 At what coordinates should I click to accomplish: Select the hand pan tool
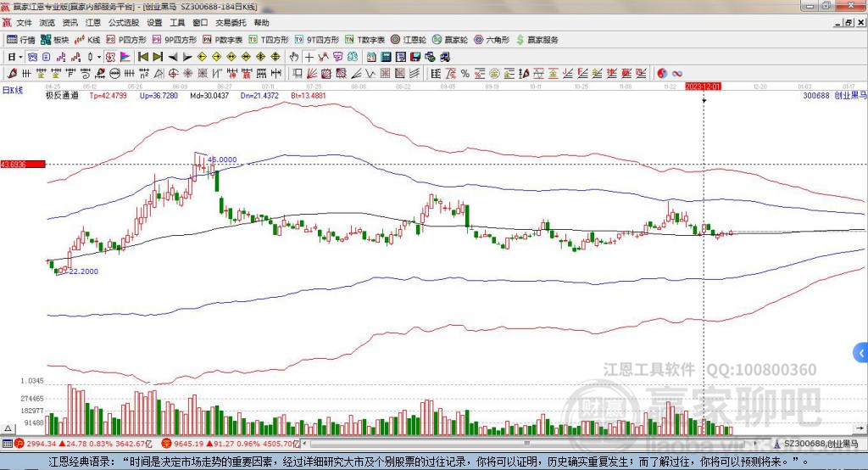pyautogui.click(x=294, y=57)
